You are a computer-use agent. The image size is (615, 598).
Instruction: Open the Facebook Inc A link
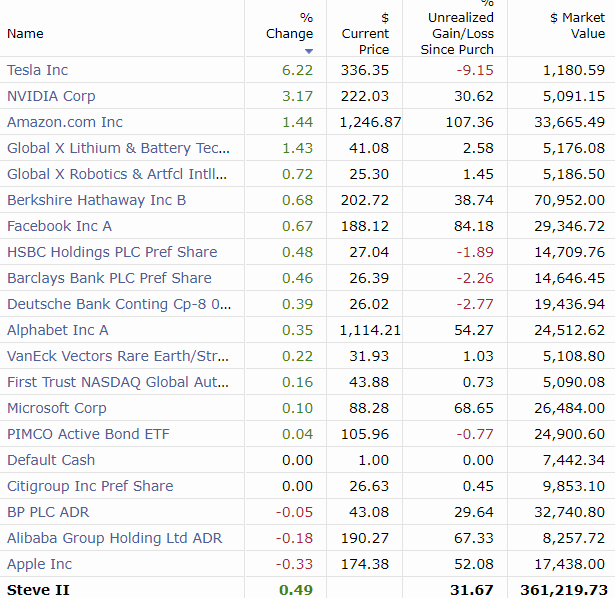pyautogui.click(x=59, y=226)
